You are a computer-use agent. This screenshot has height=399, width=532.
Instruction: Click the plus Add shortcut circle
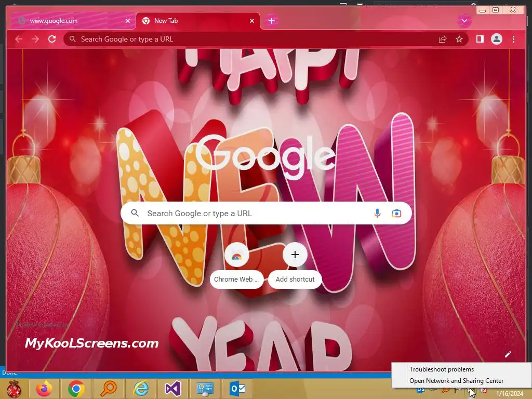295,255
